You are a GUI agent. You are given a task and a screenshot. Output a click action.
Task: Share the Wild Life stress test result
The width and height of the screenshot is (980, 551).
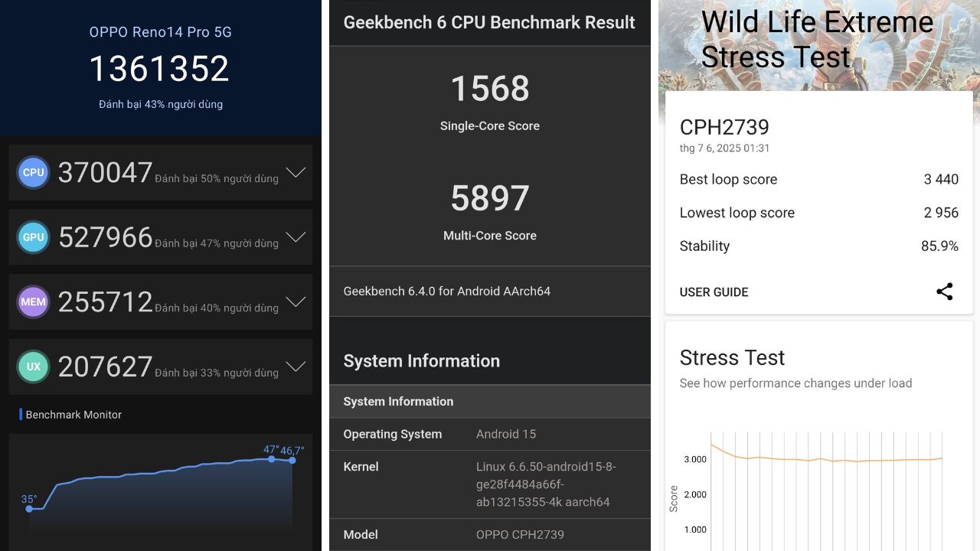[945, 292]
